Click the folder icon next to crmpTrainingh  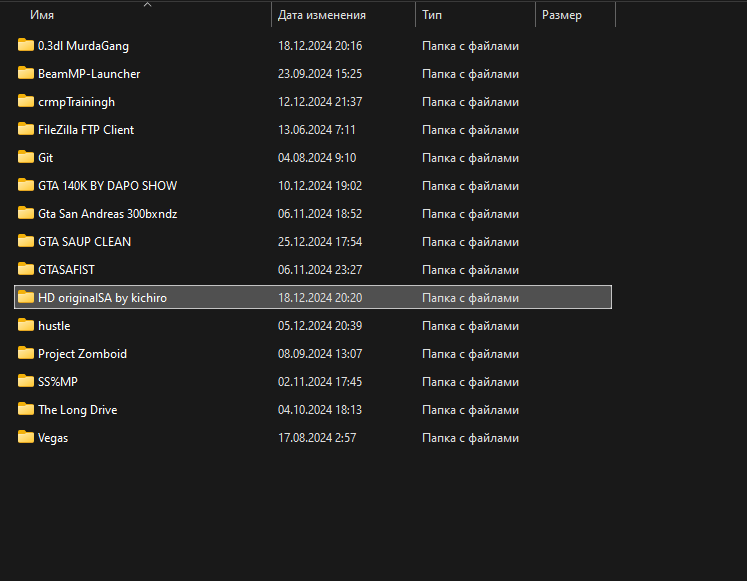pyautogui.click(x=26, y=101)
